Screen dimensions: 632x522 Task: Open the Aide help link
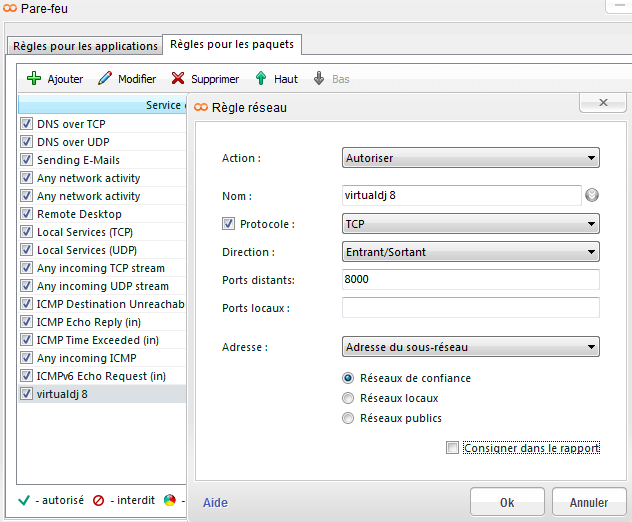coord(215,502)
